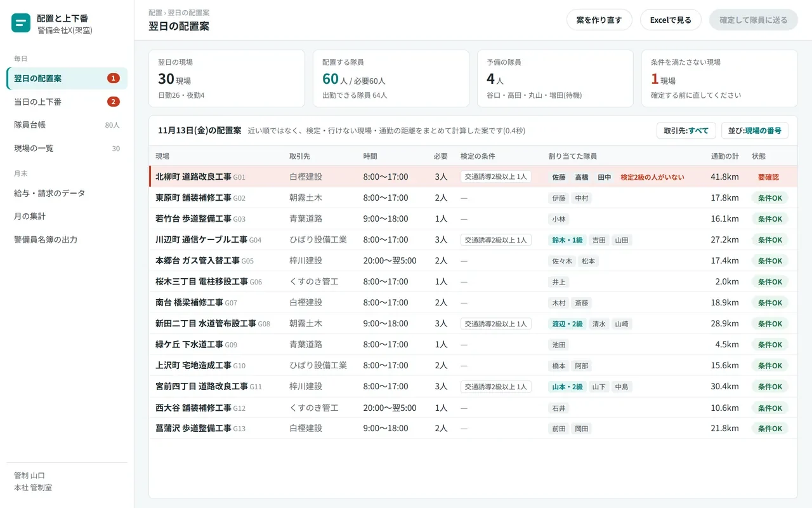This screenshot has width=812, height=508.
Task: Click the 阿部 guard chip
Action: pyautogui.click(x=582, y=366)
